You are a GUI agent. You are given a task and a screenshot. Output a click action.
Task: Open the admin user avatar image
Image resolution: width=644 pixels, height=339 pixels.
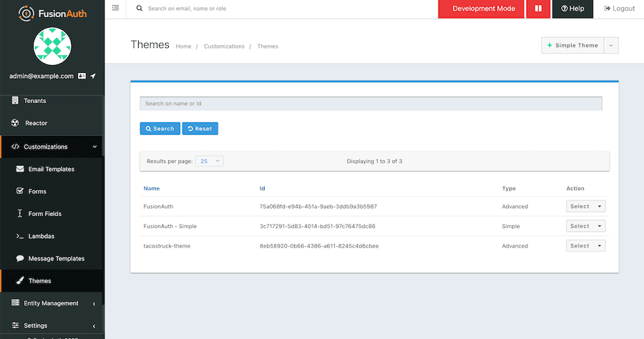[x=52, y=46]
